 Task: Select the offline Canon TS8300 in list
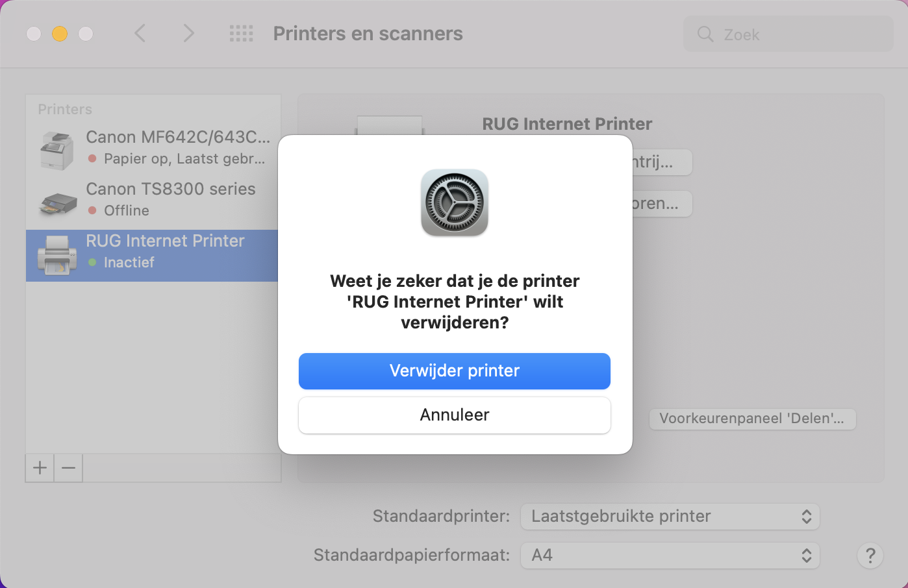170,198
